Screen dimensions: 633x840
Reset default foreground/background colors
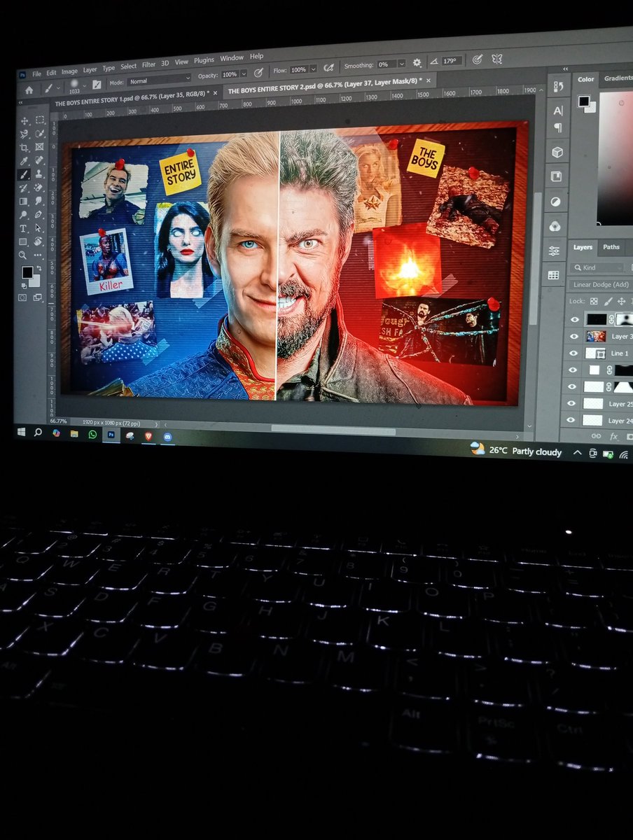[x=24, y=286]
